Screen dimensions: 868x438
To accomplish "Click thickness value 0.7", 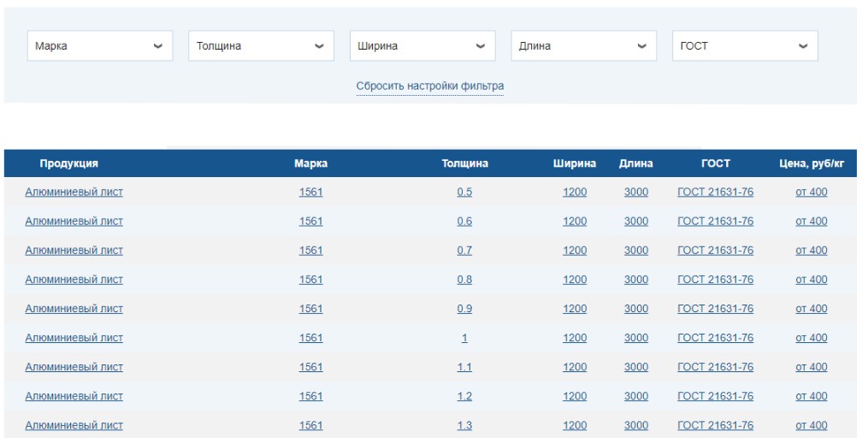I will coord(464,251).
